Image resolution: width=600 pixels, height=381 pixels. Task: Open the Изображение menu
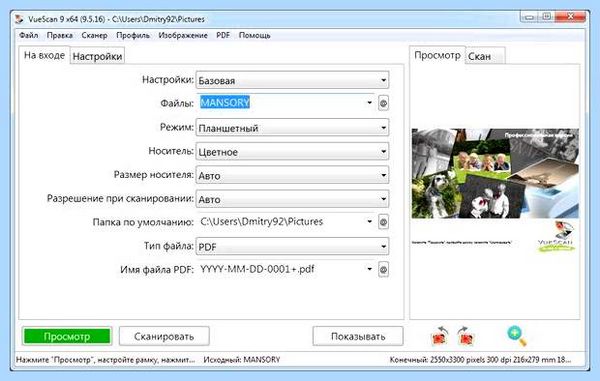[183, 36]
